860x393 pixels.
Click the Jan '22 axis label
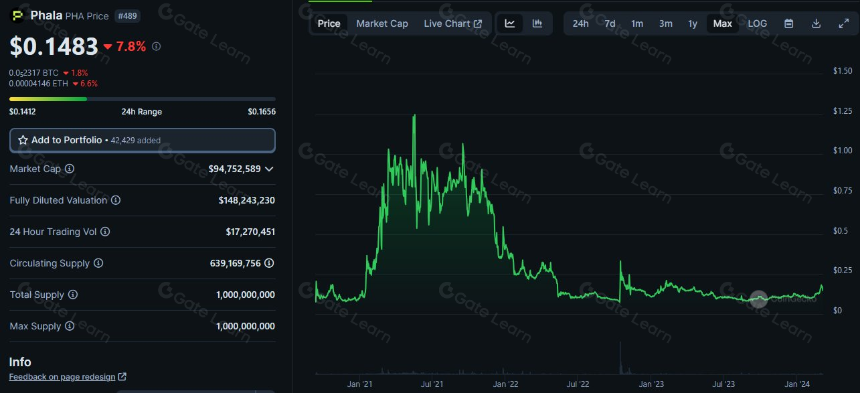click(505, 384)
